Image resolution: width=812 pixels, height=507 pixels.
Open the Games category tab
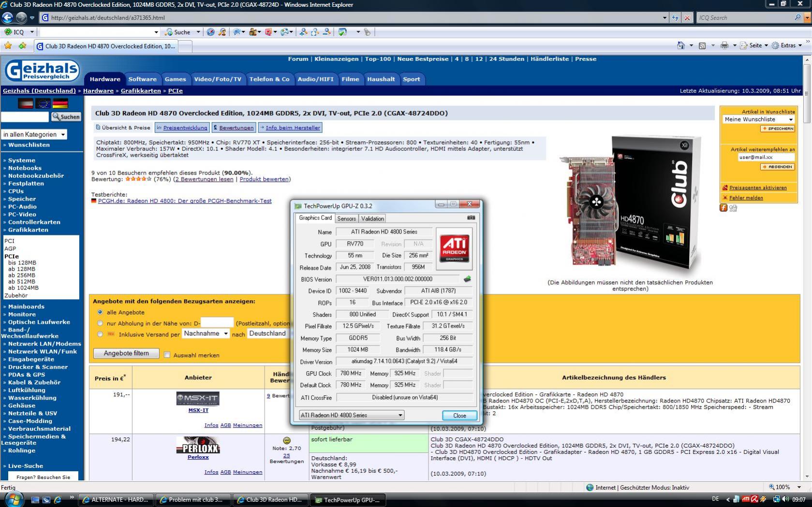click(x=175, y=79)
